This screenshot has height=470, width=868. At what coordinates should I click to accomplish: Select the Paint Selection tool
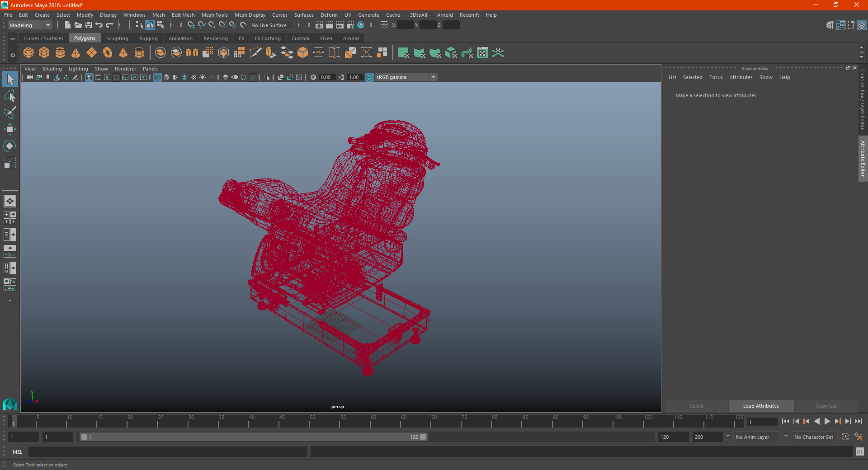point(10,113)
